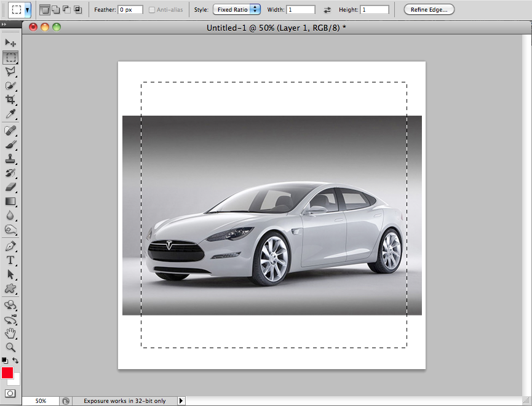Select the Hand tool
Viewport: 532px width, 406px height.
10,333
